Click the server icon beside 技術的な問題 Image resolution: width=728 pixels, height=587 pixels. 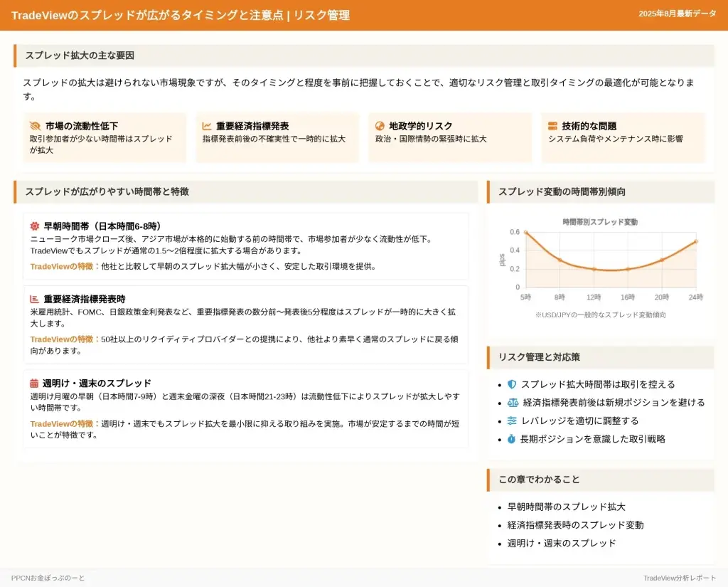coord(552,126)
